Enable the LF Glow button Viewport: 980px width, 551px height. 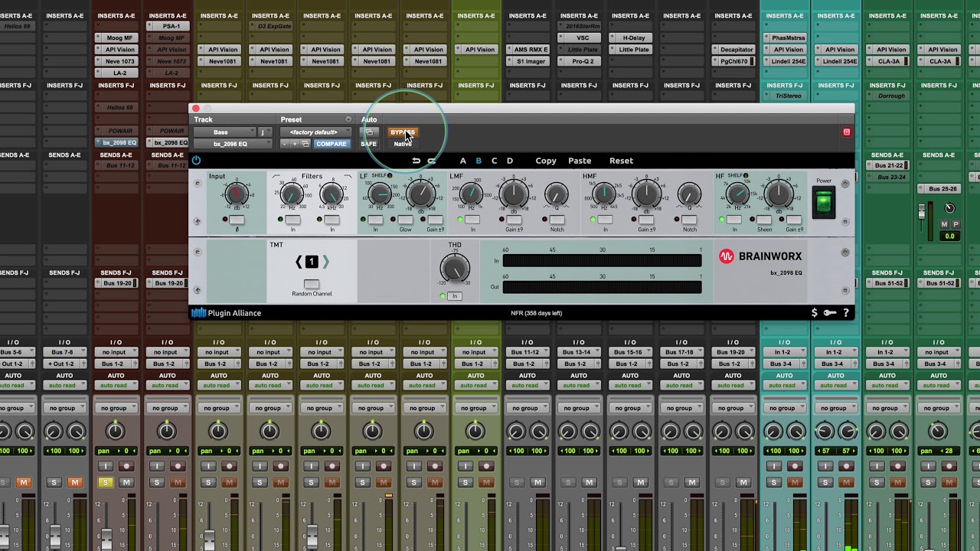(x=405, y=220)
